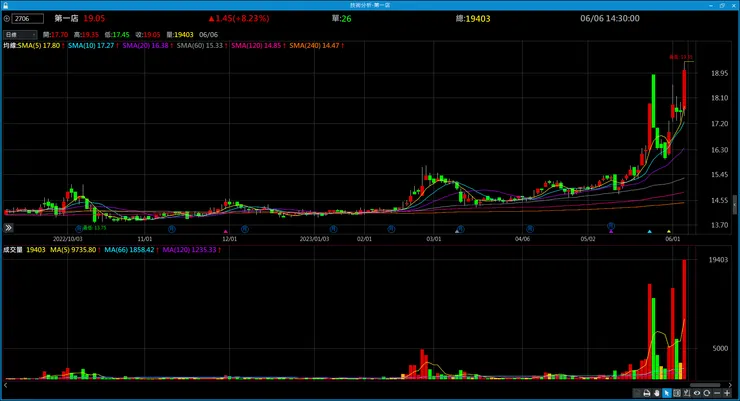Click the SMA(10) 17.27 indicator label
Image resolution: width=740 pixels, height=401 pixels.
pos(91,46)
